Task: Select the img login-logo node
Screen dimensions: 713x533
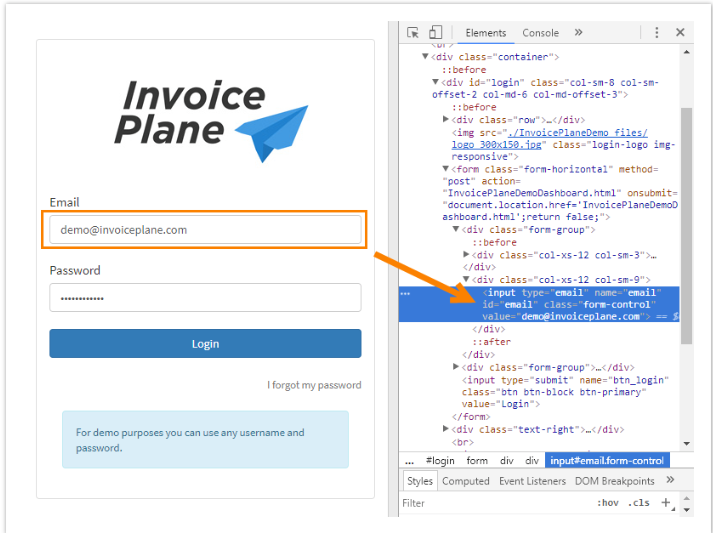Action: tap(563, 145)
